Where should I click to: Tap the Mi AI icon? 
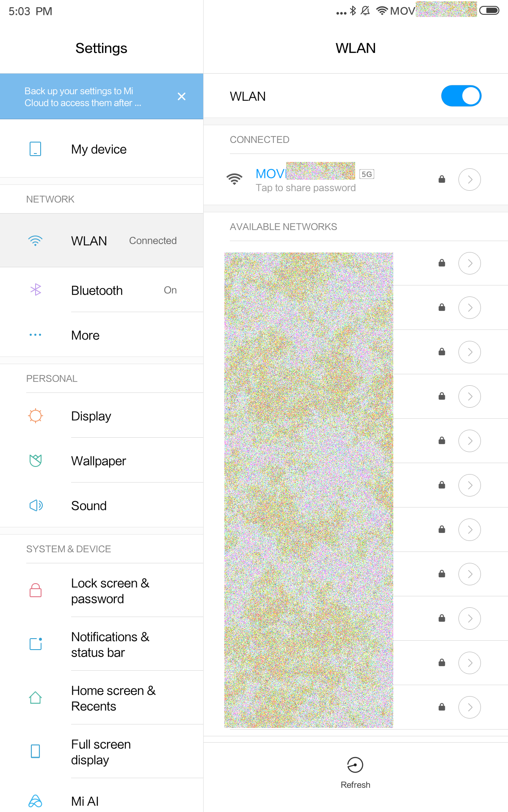36,801
